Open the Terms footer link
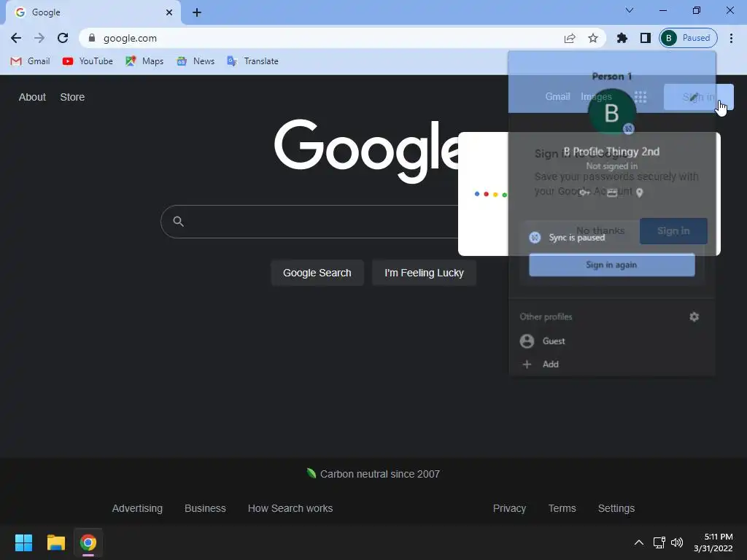The height and width of the screenshot is (560, 747). tap(562, 508)
